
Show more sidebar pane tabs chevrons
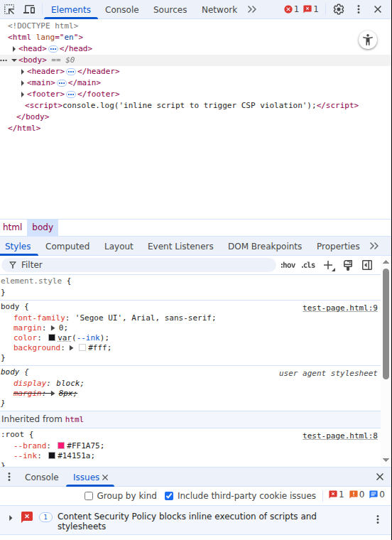point(374,246)
